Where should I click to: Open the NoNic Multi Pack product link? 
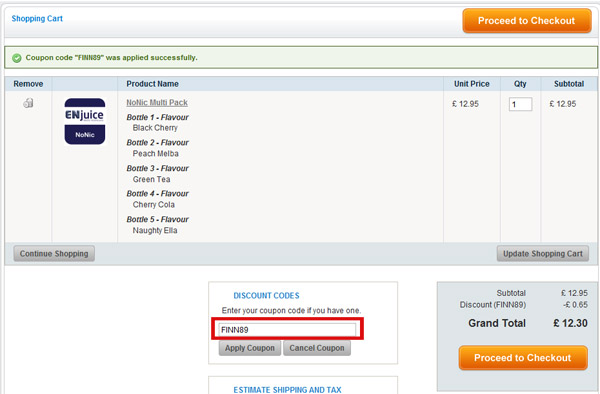point(157,103)
